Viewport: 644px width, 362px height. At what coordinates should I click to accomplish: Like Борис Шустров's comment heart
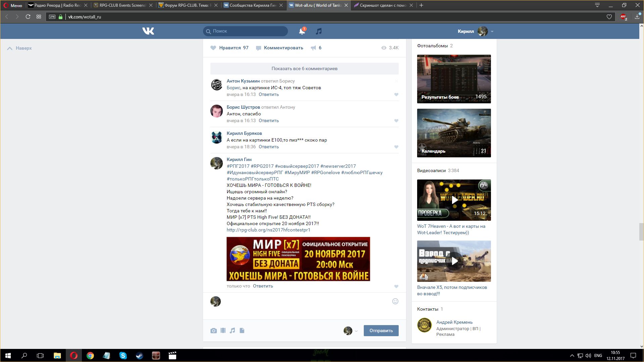coord(396,121)
